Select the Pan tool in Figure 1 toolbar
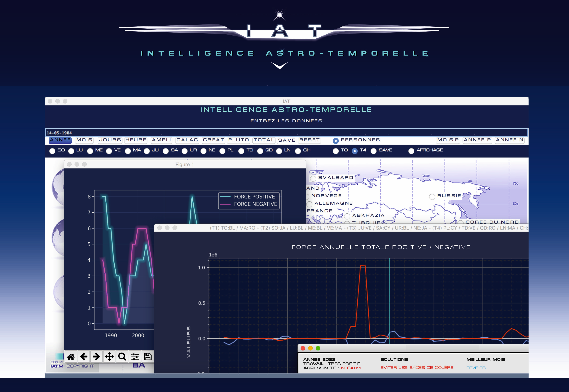 click(x=109, y=357)
